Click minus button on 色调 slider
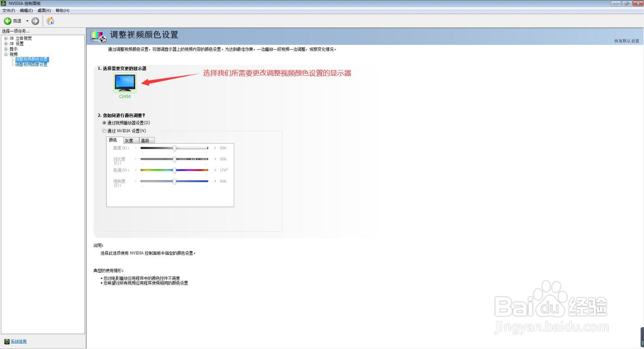Viewport: 644px width, 349px height. pos(136,170)
